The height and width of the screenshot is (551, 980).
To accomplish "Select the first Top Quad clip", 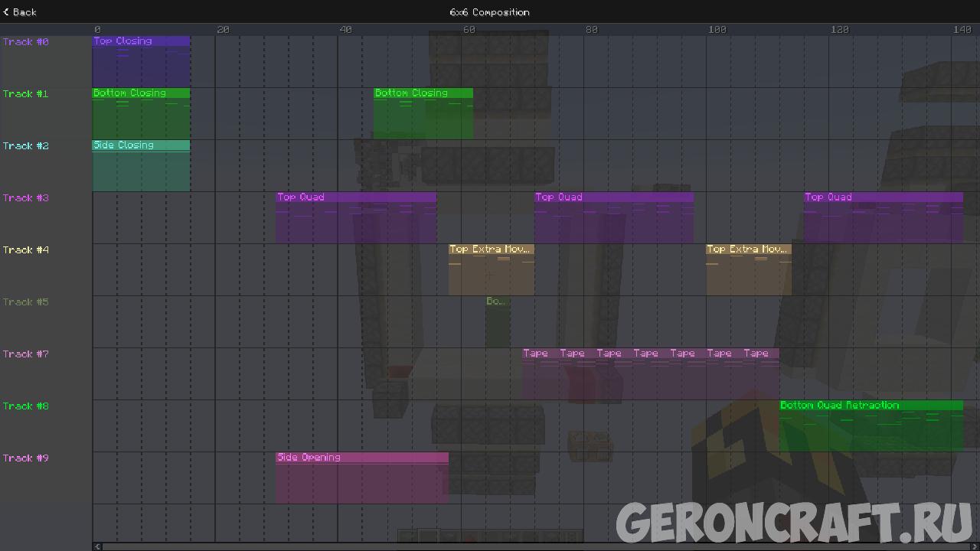I will (x=356, y=217).
